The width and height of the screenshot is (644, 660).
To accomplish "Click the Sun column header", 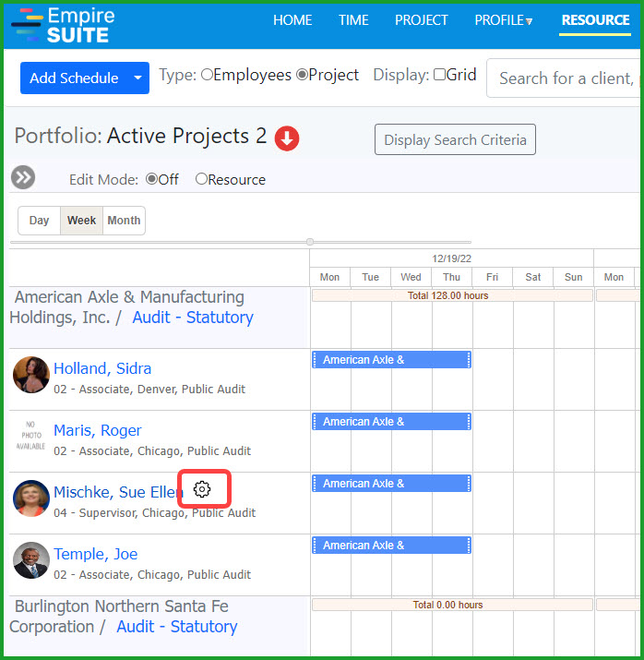I will tap(573, 277).
